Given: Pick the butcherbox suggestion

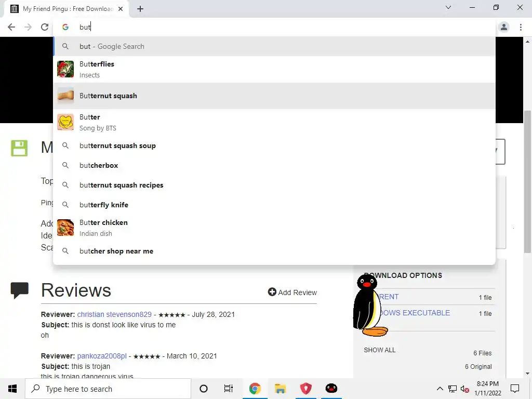Looking at the screenshot, I should tap(274, 165).
